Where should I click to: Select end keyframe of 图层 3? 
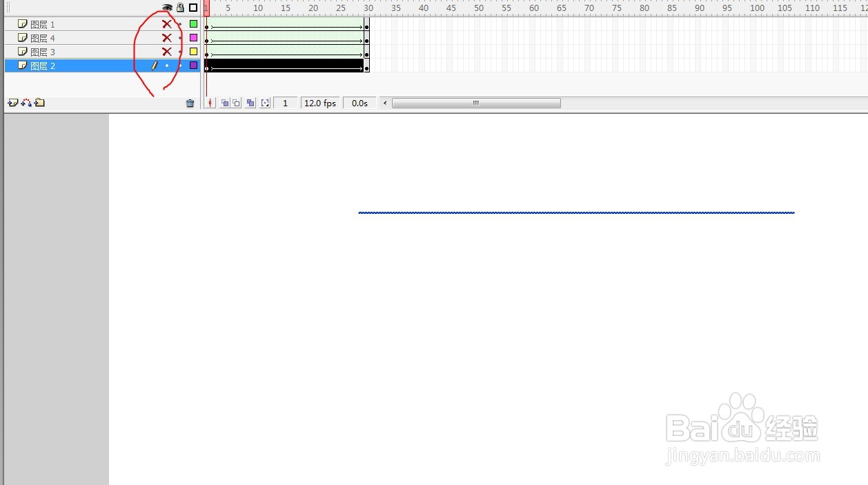click(366, 52)
